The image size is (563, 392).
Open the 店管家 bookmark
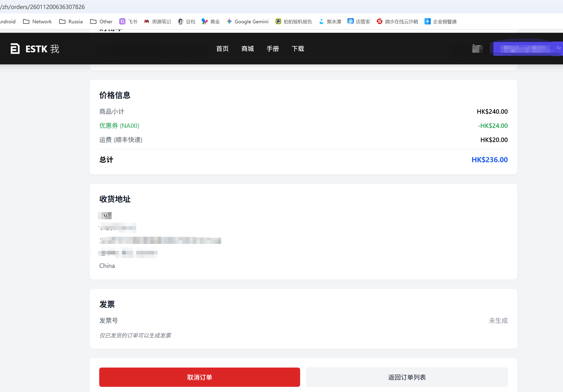point(359,22)
